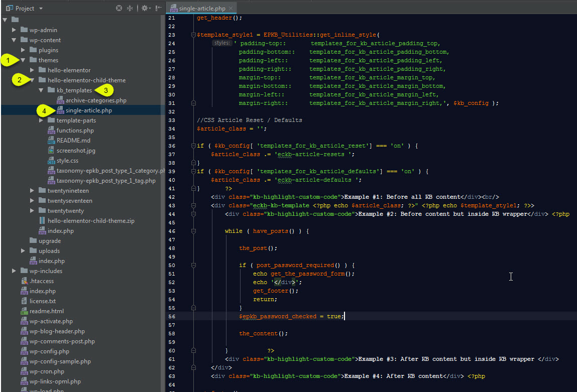Expand the template-parts folder arrow
The image size is (577, 392).
(x=42, y=120)
